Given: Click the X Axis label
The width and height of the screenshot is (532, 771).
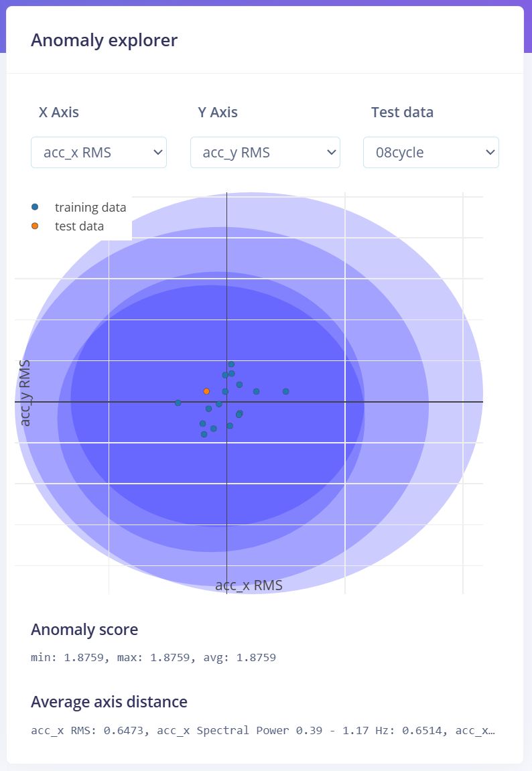Looking at the screenshot, I should [x=58, y=112].
